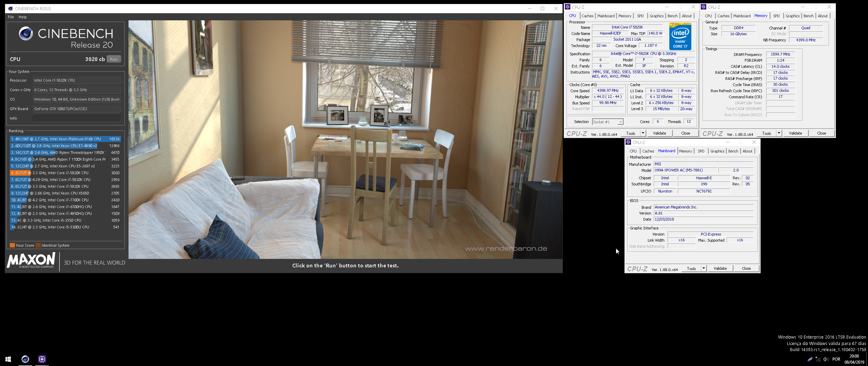Click Your Score orange legend swatch
The width and height of the screenshot is (868, 366).
(12, 245)
